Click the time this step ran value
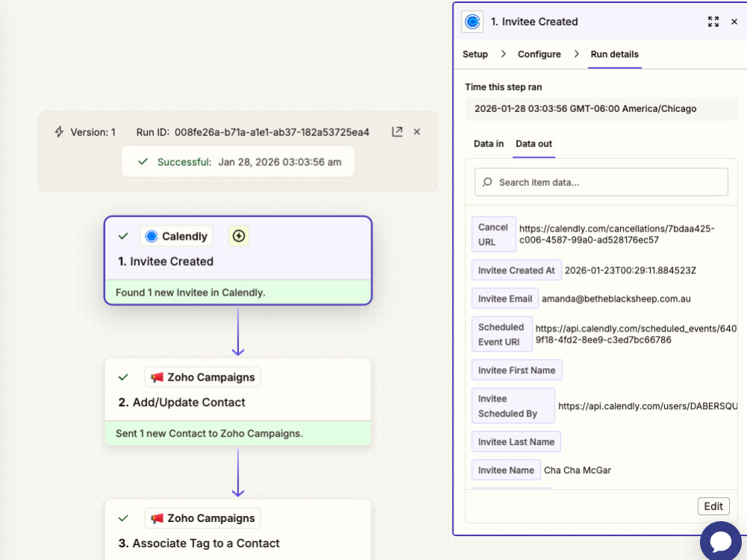Screen dimensions: 747x560 tap(601, 108)
